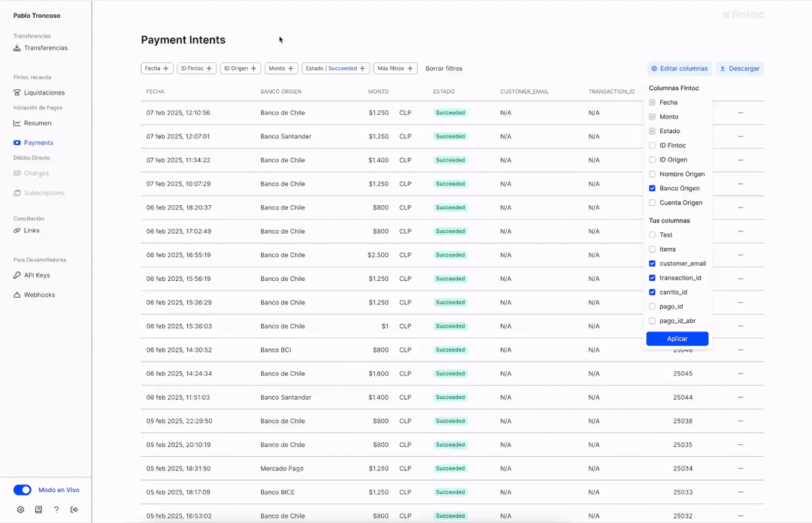Open the Estado Succeeded filter
812x523 pixels.
(335, 68)
